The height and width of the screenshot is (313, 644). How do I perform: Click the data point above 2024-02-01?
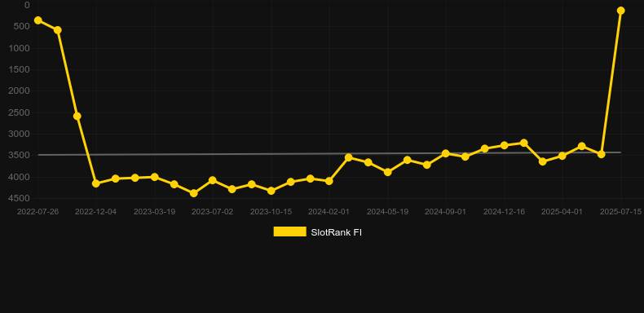(x=329, y=181)
